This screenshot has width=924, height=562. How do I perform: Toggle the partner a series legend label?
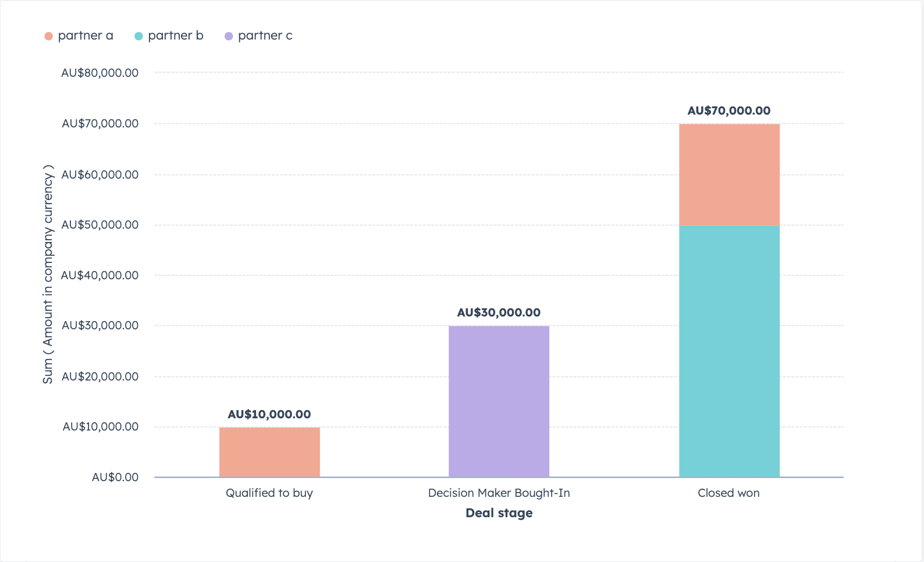[x=86, y=36]
